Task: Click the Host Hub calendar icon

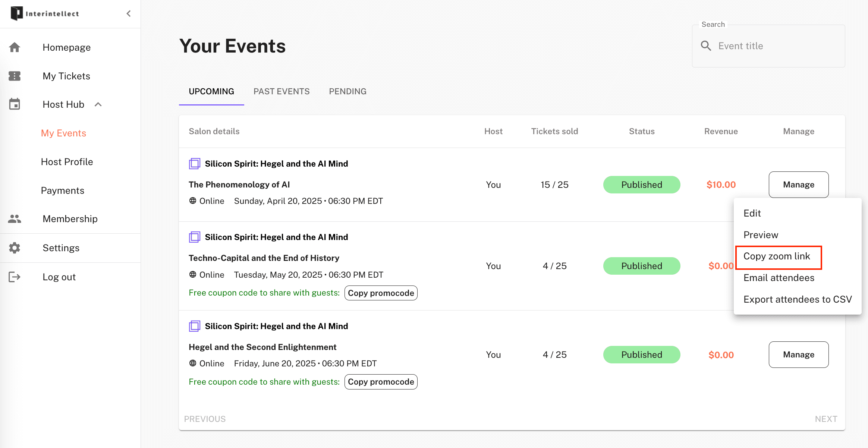Action: click(15, 104)
